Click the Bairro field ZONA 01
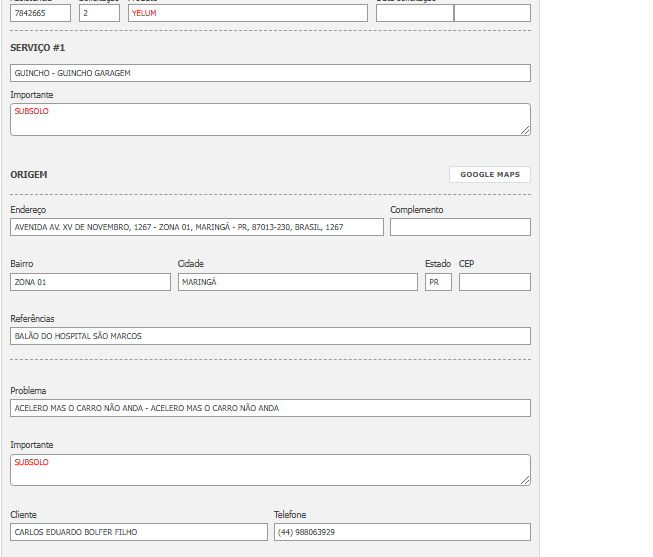 (90, 282)
